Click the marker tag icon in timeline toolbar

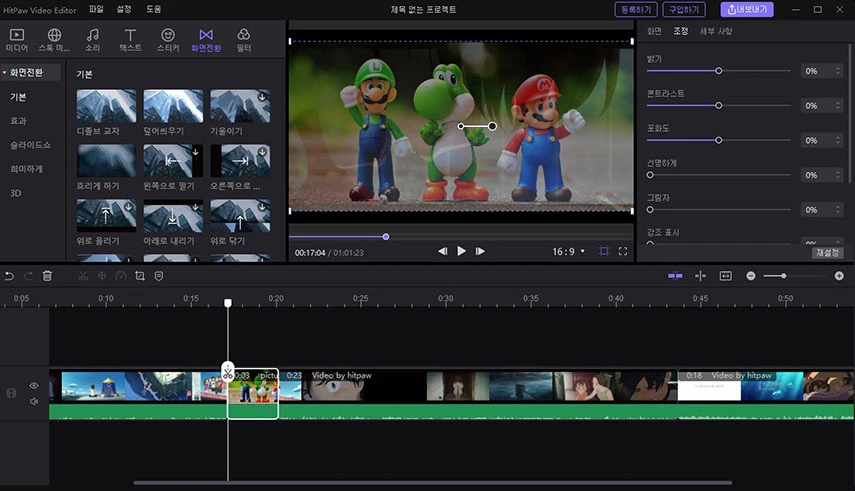coord(159,276)
